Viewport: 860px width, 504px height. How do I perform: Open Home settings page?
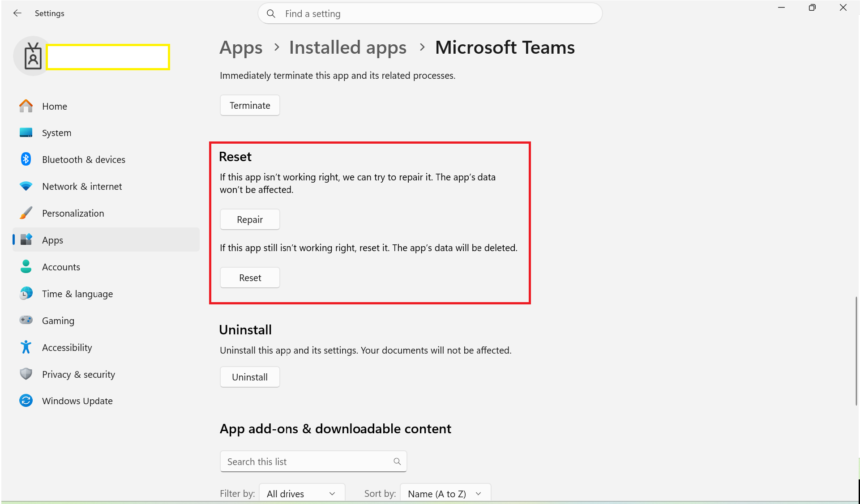(x=55, y=106)
